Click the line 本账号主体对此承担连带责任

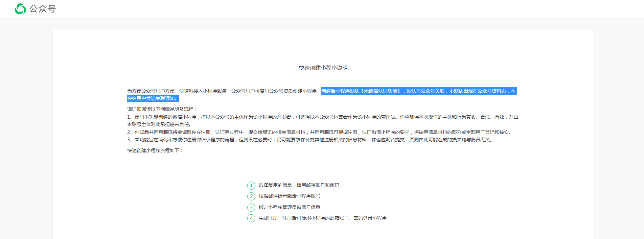pyautogui.click(x=159, y=124)
